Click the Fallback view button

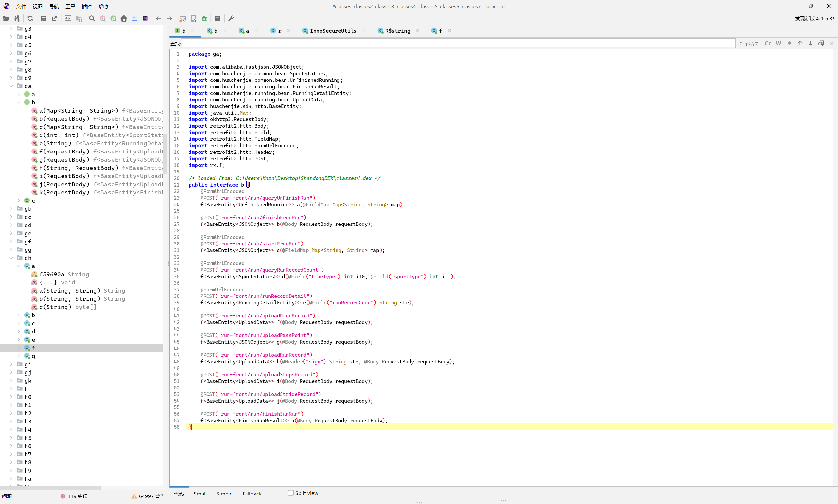[252, 494]
